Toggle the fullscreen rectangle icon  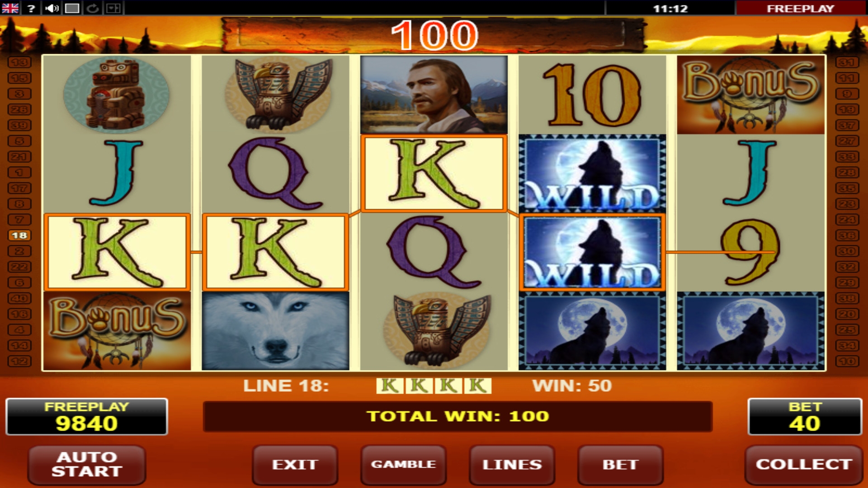pos(72,8)
